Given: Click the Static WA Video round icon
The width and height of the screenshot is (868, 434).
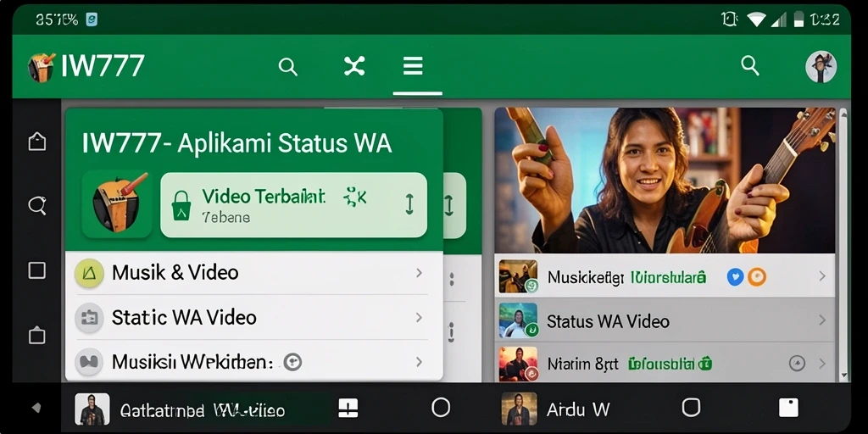Looking at the screenshot, I should [x=89, y=318].
